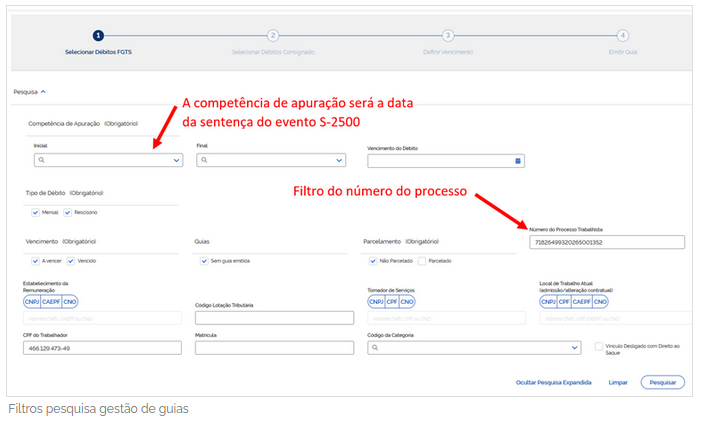Uncheck the Mensal debit type checkbox

pos(37,212)
